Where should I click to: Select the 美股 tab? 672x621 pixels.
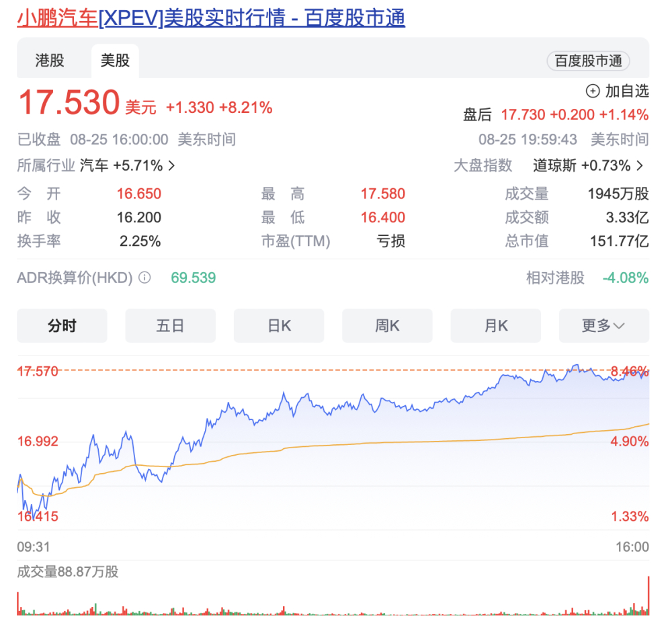point(115,60)
